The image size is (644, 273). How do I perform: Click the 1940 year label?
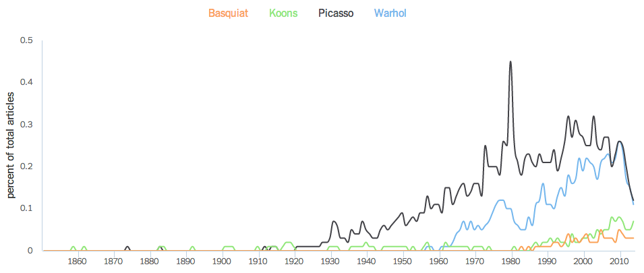pos(367,262)
